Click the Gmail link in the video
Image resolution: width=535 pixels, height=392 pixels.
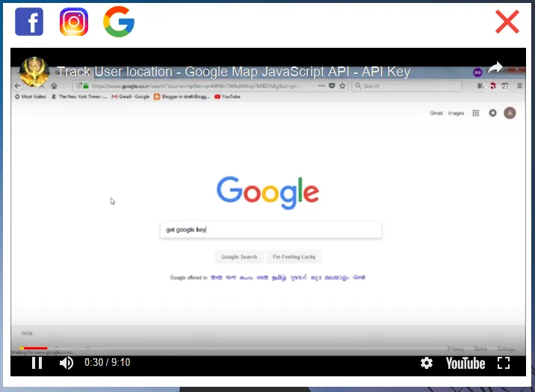pyautogui.click(x=436, y=113)
